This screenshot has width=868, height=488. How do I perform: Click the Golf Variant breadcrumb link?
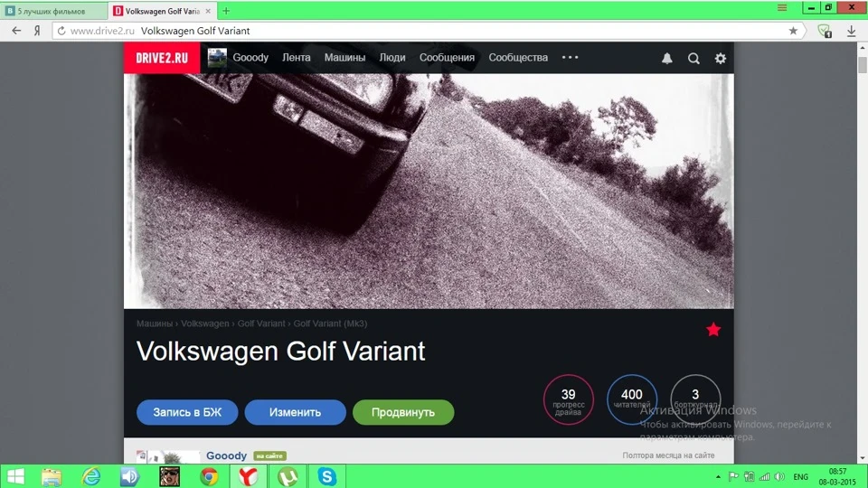pyautogui.click(x=261, y=324)
